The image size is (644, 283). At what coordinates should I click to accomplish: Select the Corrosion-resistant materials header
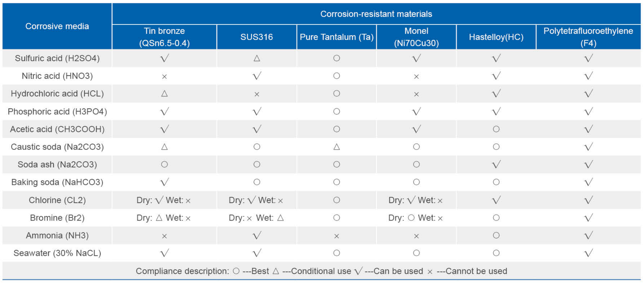[376, 14]
